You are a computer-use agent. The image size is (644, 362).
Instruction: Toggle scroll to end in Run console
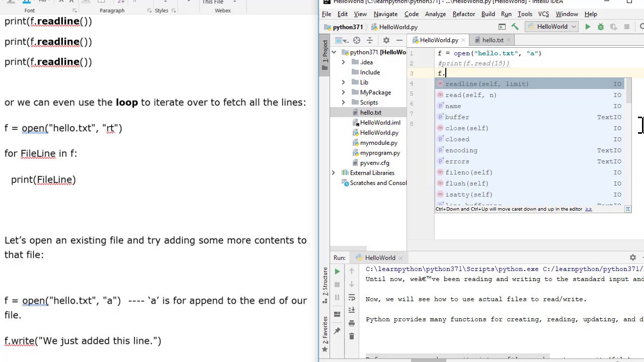point(352,310)
